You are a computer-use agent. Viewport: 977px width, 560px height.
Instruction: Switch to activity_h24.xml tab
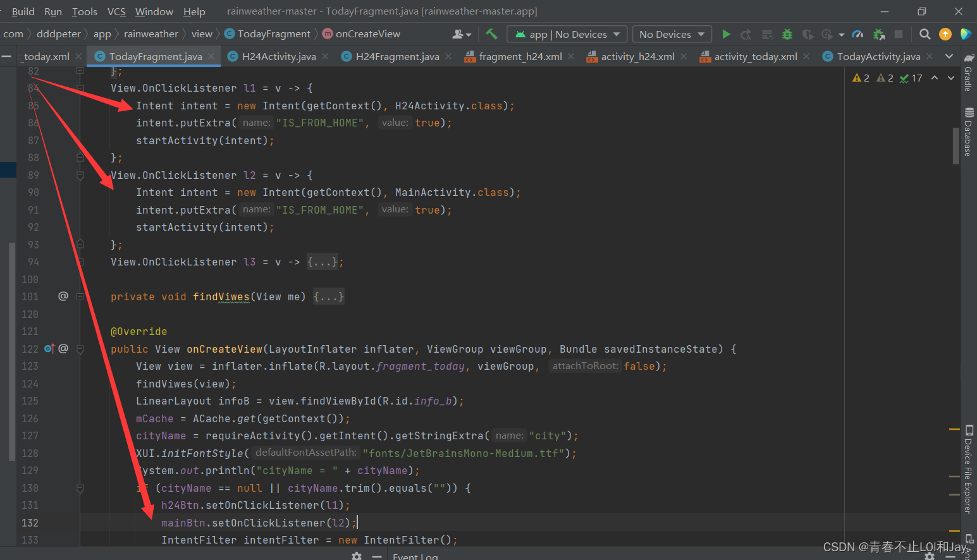tap(637, 56)
